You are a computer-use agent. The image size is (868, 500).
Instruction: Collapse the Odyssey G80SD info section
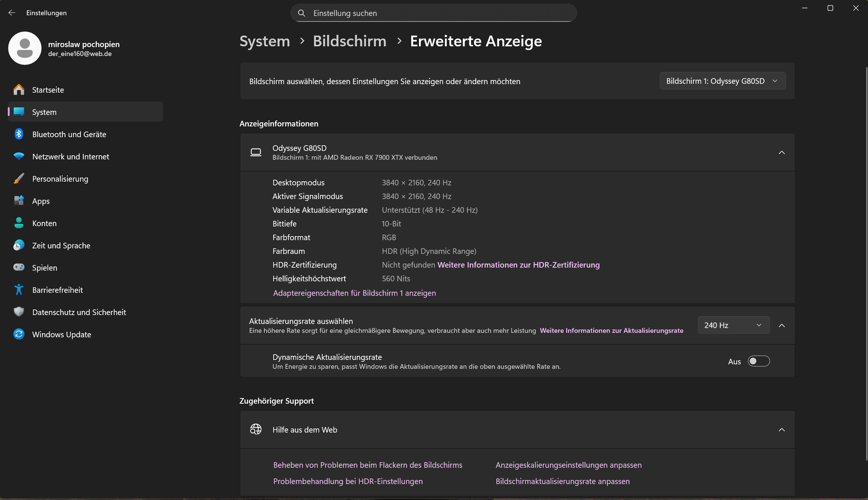[782, 152]
